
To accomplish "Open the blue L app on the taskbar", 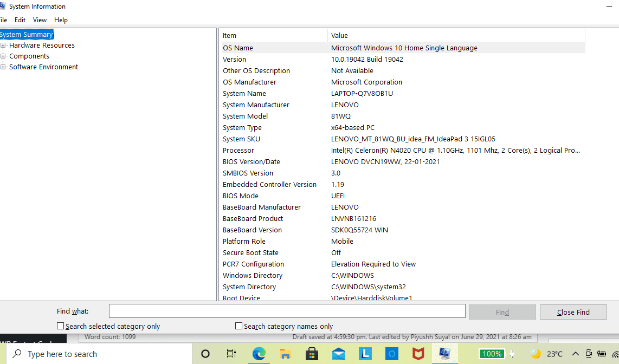I will pos(365,354).
